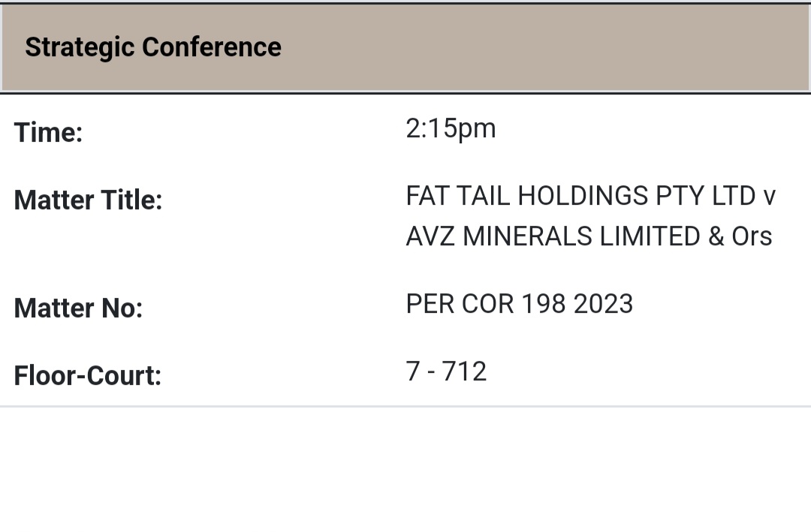Select the 2:15pm time value
Screen dimensions: 811x532
[x=451, y=128]
